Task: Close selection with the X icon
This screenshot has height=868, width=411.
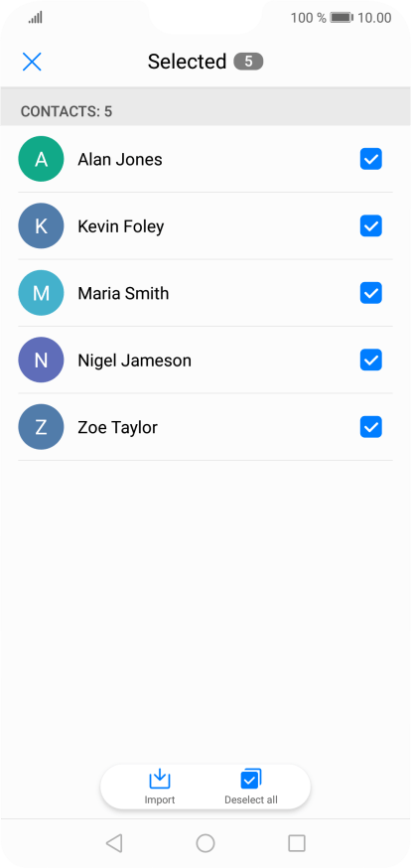Action: [32, 62]
